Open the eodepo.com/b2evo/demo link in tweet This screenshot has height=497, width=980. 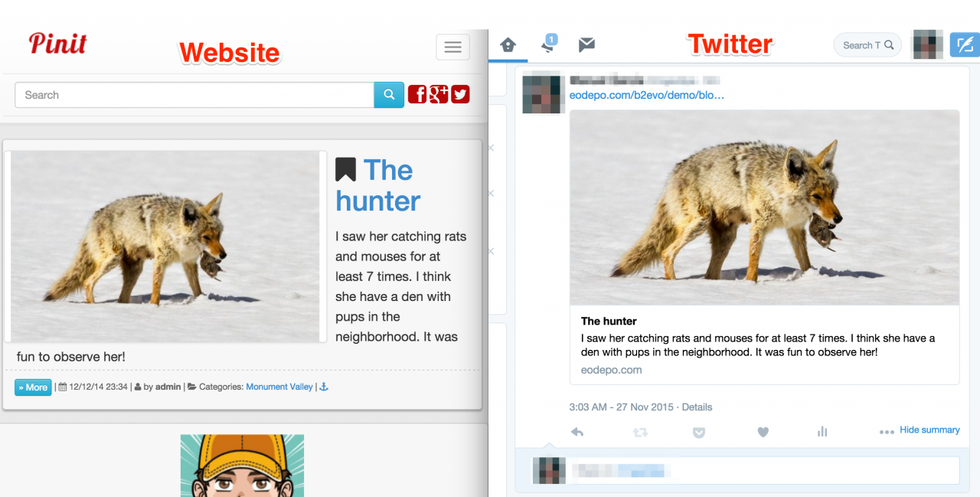pos(647,96)
